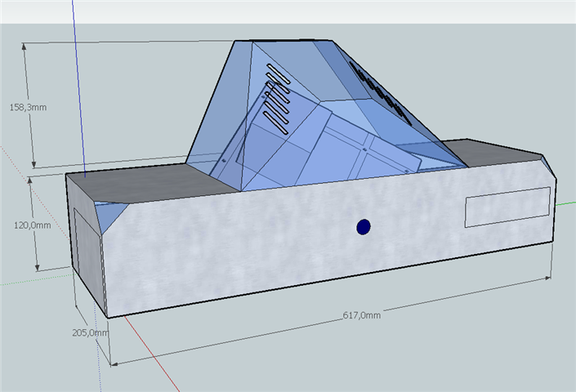This screenshot has width=576, height=392.
Task: Click the dark blue circle on front panel
Action: [x=364, y=227]
